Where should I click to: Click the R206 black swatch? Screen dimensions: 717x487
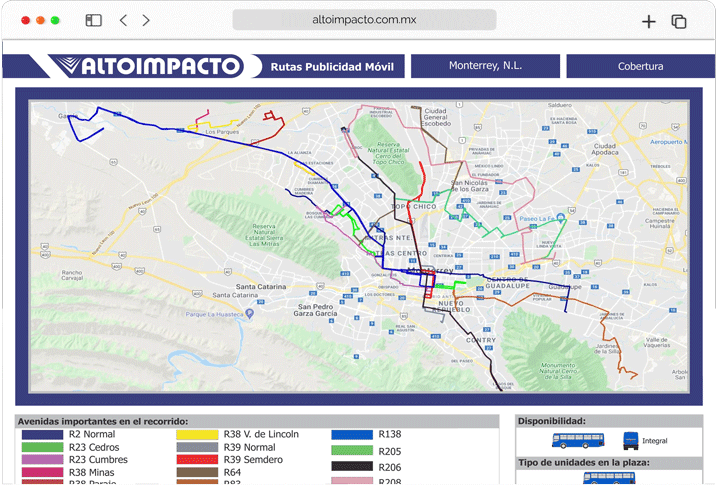click(352, 466)
